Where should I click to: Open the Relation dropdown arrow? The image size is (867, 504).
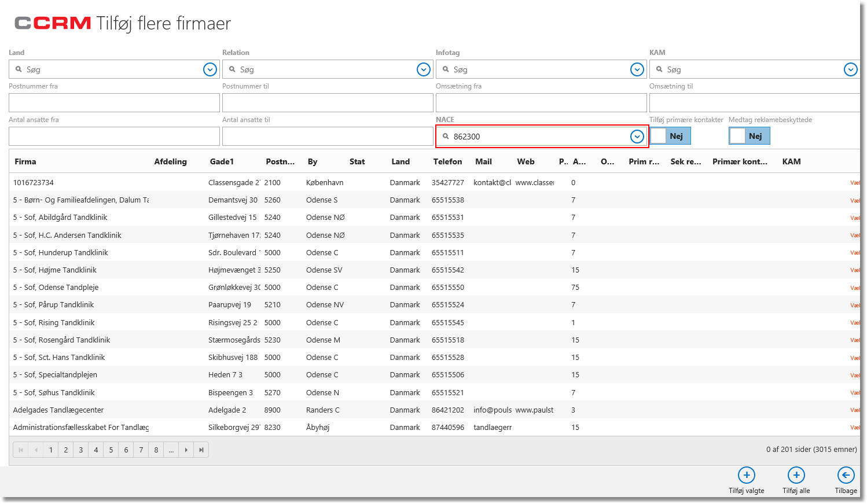click(x=424, y=69)
